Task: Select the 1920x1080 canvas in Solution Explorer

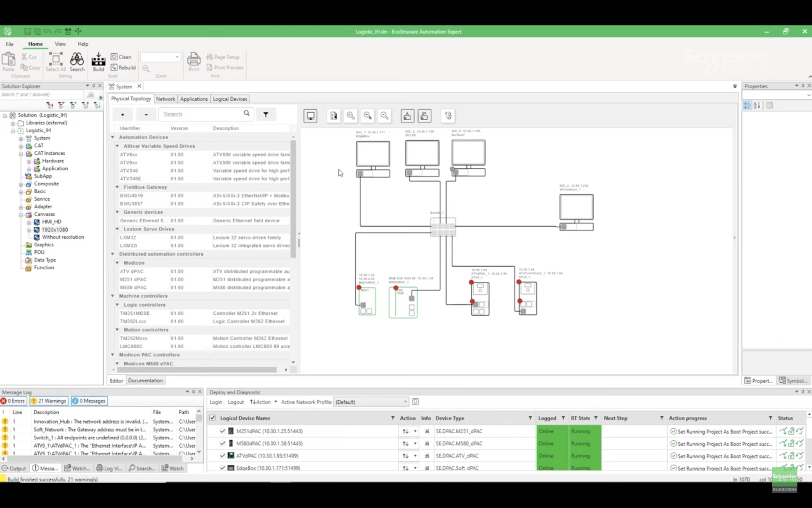Action: (x=55, y=230)
